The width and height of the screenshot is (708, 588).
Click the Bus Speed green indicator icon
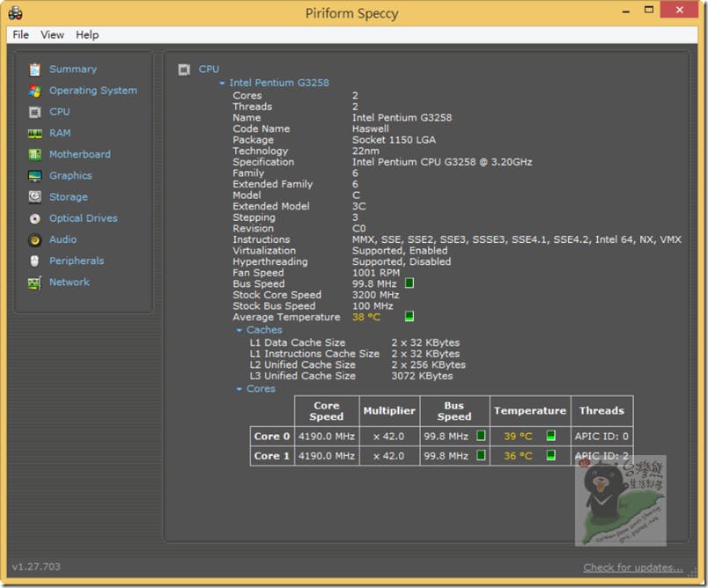(409, 283)
